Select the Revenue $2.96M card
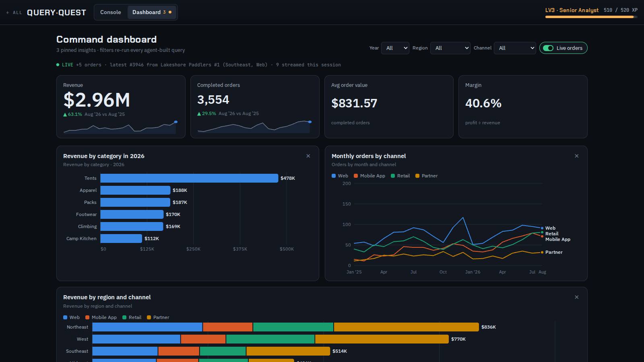Image resolution: width=644 pixels, height=362 pixels. pyautogui.click(x=121, y=107)
